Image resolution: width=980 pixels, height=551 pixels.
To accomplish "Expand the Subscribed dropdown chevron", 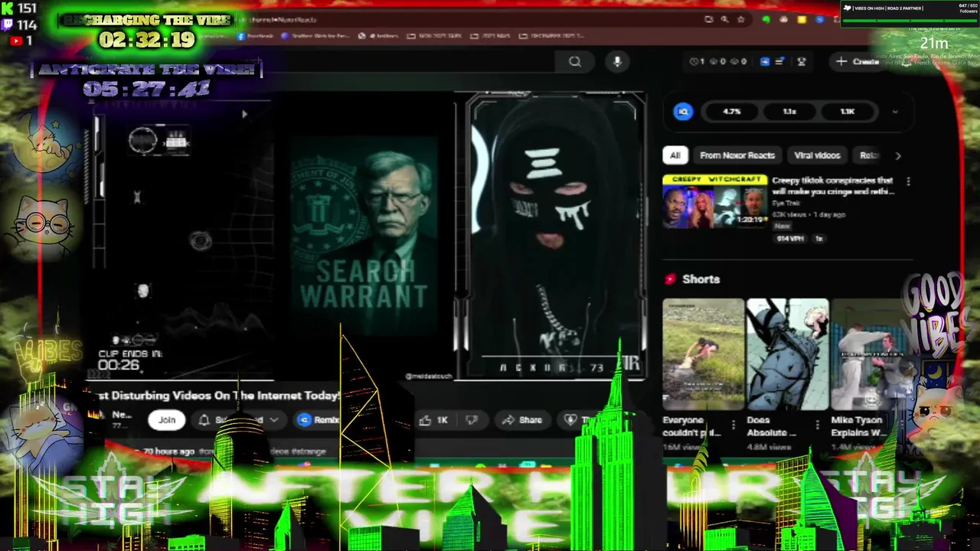I will [x=273, y=420].
